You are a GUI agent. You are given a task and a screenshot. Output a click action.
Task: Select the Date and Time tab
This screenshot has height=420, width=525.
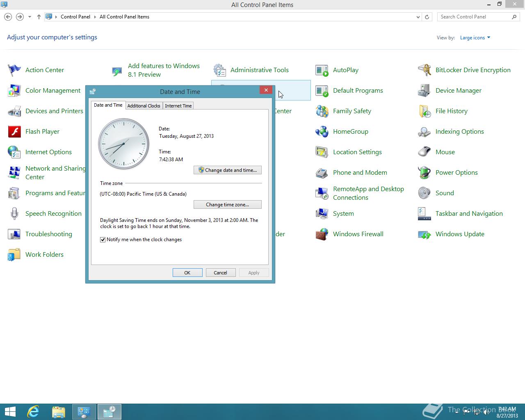[x=108, y=105]
